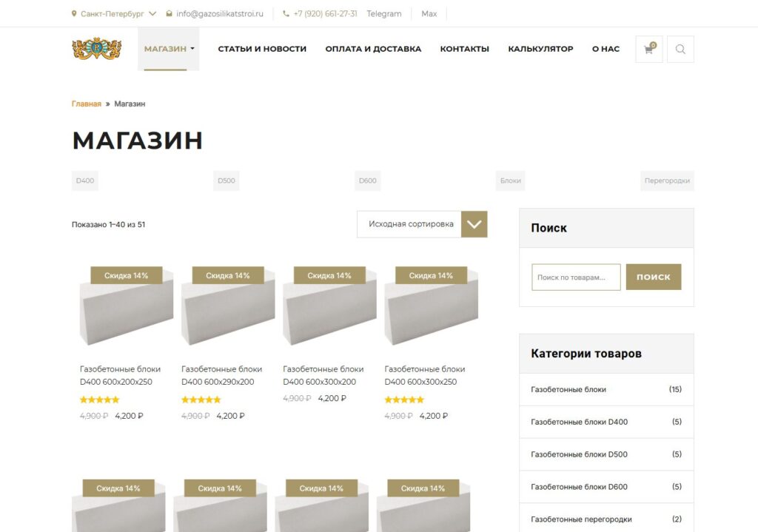Call the +7 (920) 661-27-31 number link
The image size is (758, 532).
[x=325, y=13]
